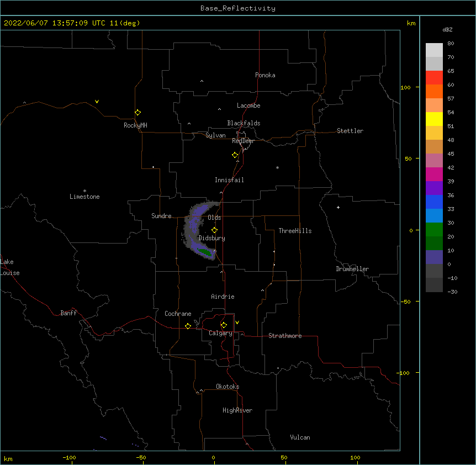476x465 pixels.
Task: Click the Base_Reflectivity title
Action: pos(238,8)
